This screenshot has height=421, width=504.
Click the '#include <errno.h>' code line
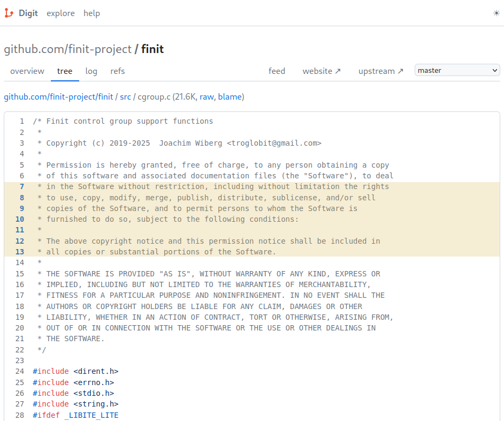click(73, 382)
